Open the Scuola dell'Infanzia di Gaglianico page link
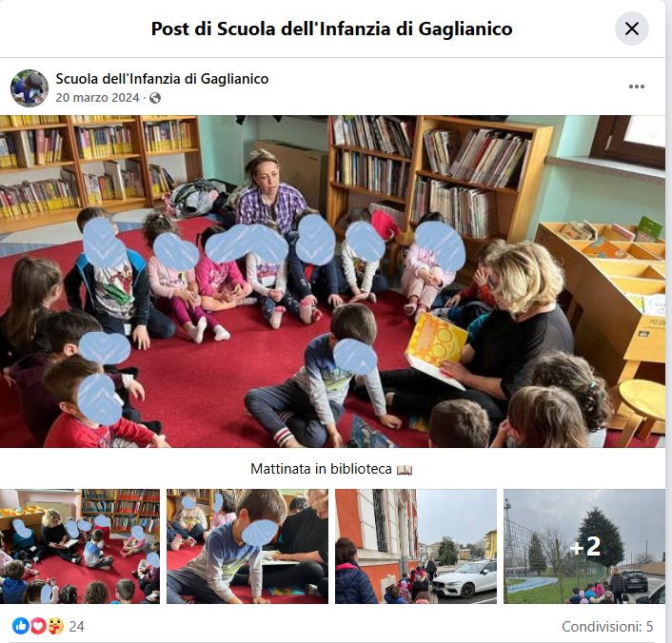This screenshot has height=643, width=672. pos(162,79)
